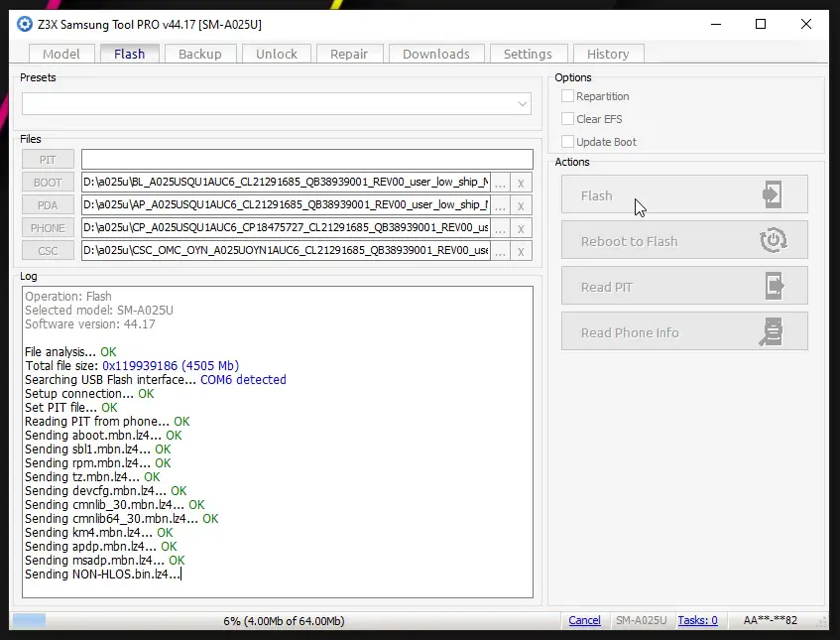Click the flashing progress bar

pos(283,620)
